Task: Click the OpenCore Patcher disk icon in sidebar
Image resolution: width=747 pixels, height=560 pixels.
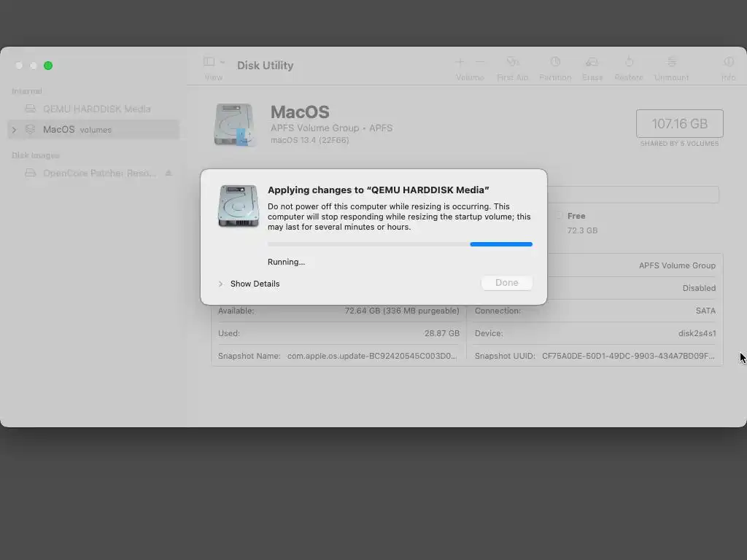Action: pos(31,173)
